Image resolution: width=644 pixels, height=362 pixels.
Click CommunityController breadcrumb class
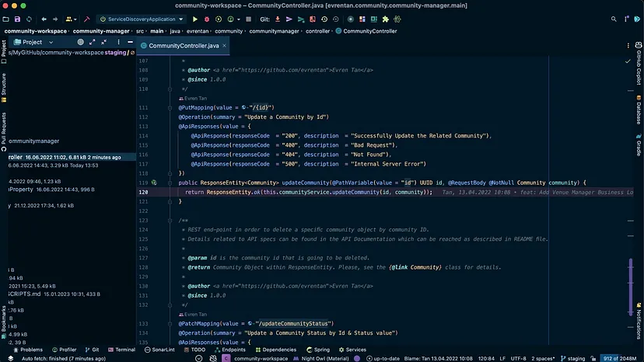366,31
